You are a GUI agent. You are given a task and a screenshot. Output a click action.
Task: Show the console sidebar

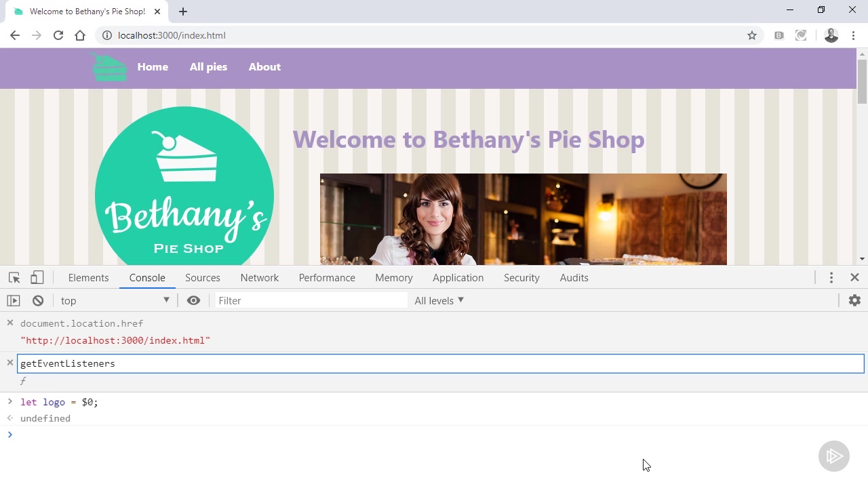[x=14, y=301]
